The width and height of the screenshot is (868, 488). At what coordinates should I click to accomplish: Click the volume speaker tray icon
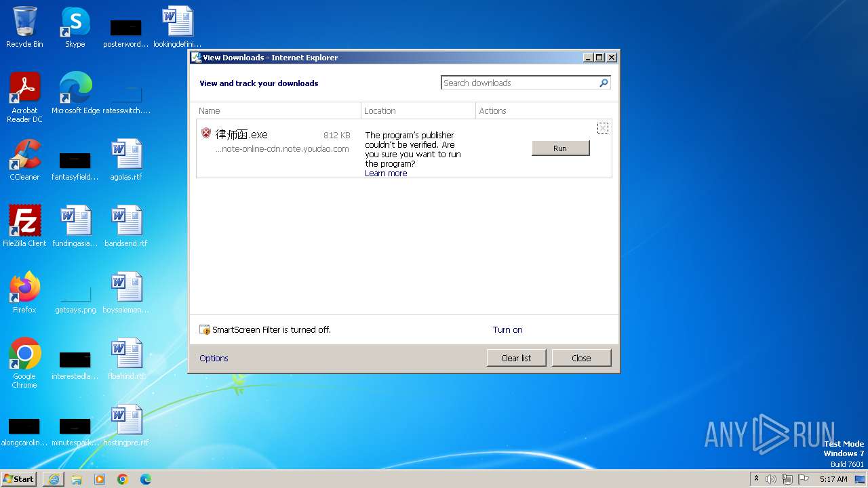pyautogui.click(x=771, y=479)
